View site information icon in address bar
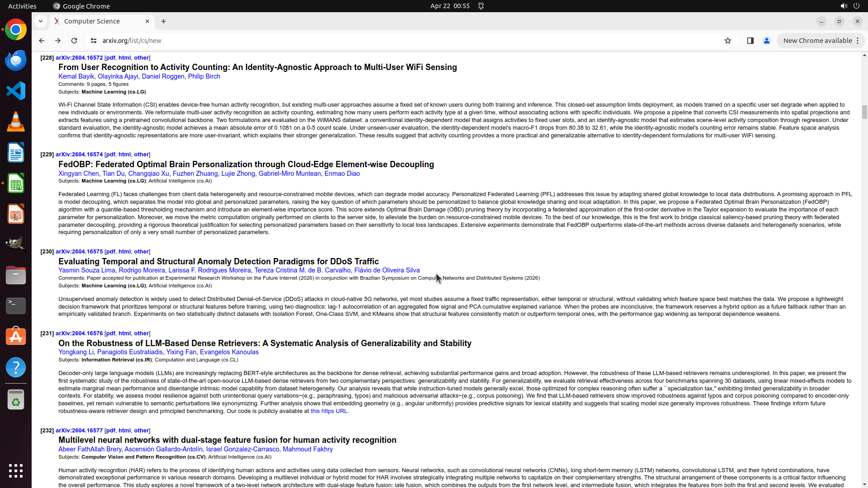Viewport: 868px width, 488px height. click(94, 41)
